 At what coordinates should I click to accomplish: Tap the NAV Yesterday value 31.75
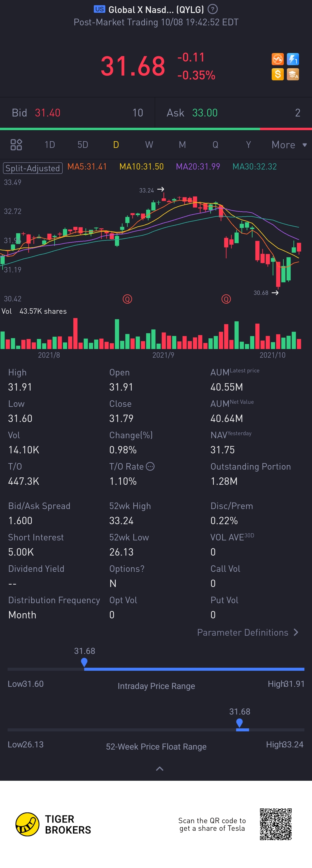(222, 449)
